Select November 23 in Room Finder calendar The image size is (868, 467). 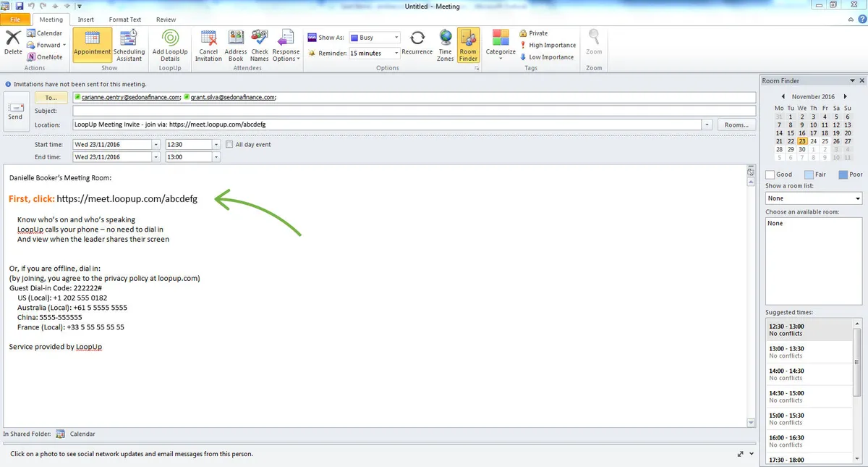802,141
